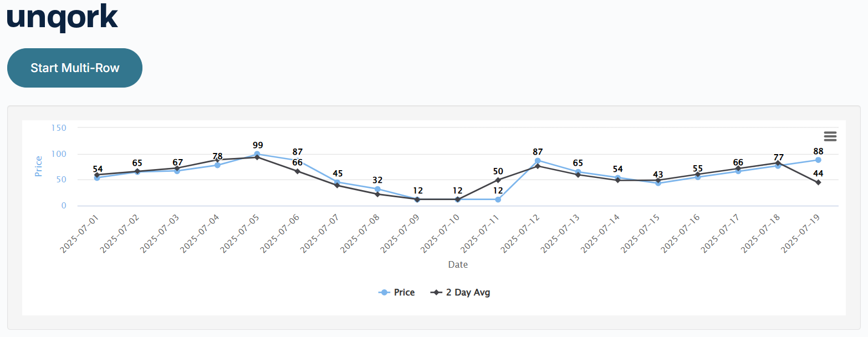Click the 2 Day Avg point labeled 44
This screenshot has width=868, height=337.
click(x=819, y=182)
